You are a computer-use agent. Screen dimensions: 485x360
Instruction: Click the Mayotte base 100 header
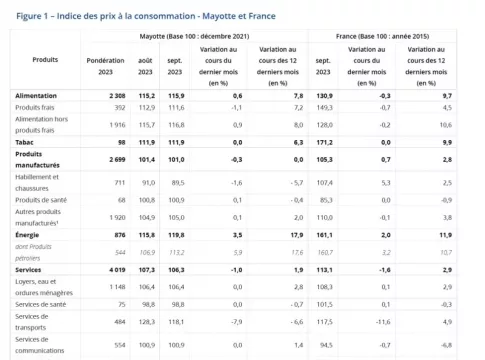pyautogui.click(x=194, y=36)
